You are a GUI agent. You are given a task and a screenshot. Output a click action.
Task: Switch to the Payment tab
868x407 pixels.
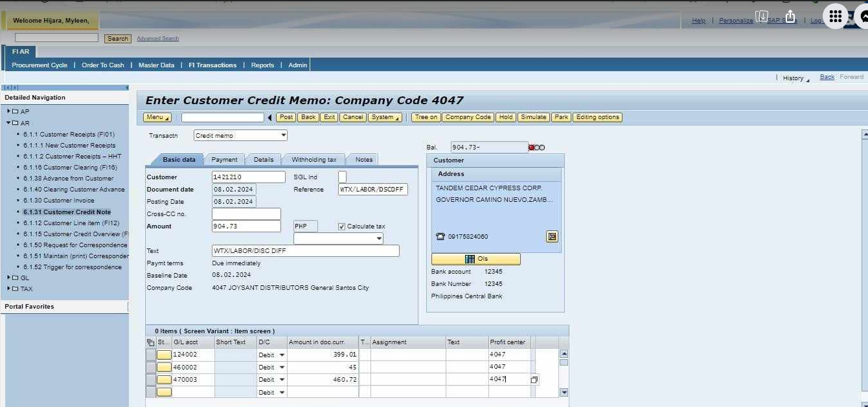(x=225, y=160)
